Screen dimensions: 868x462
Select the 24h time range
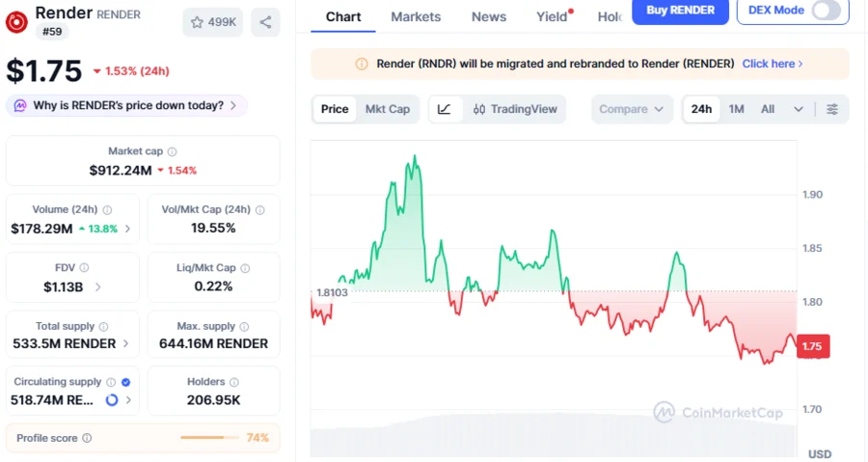pyautogui.click(x=701, y=109)
